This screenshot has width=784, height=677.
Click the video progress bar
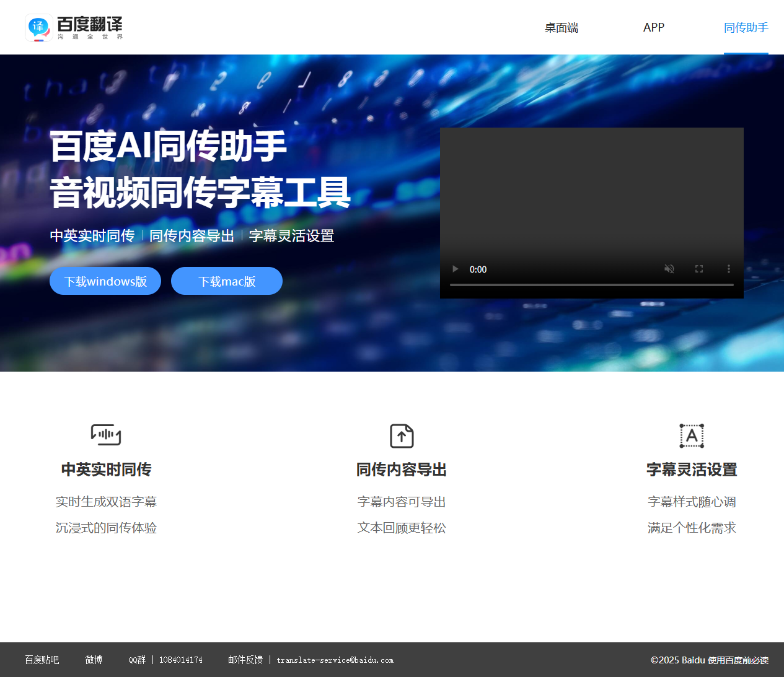(591, 285)
